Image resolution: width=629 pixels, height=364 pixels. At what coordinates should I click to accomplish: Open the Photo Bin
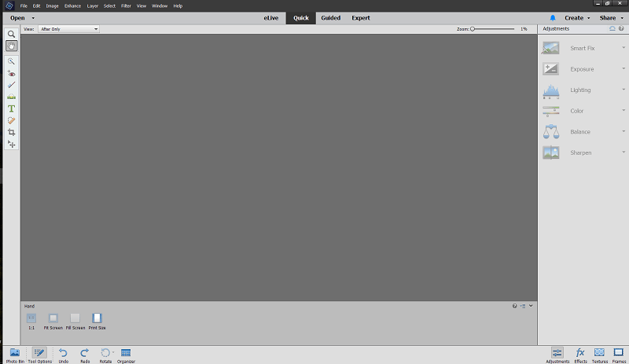(15, 355)
